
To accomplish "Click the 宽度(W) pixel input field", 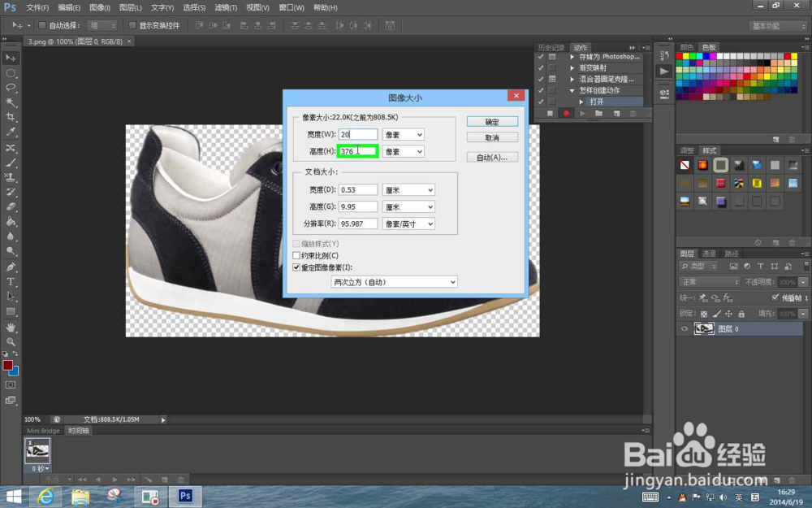I will click(x=358, y=134).
